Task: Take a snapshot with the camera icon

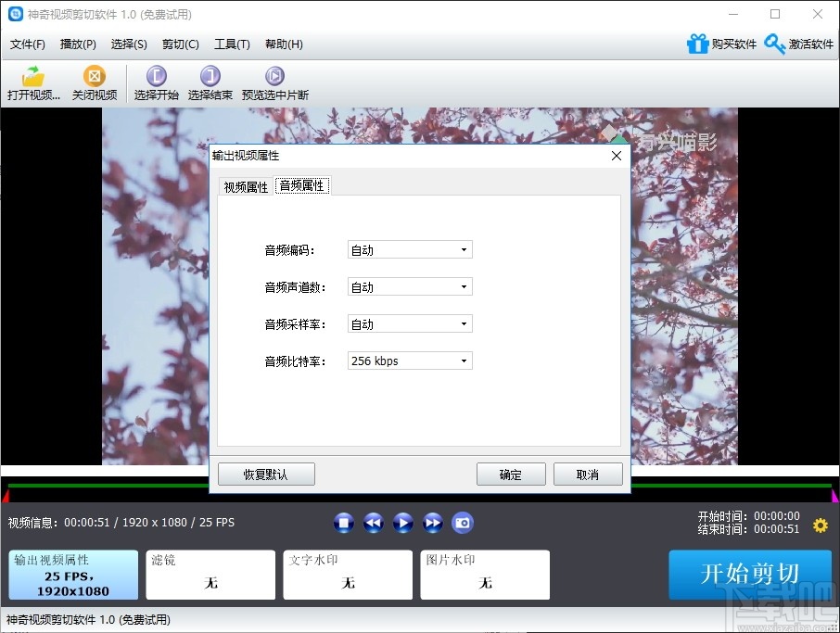Action: point(462,523)
